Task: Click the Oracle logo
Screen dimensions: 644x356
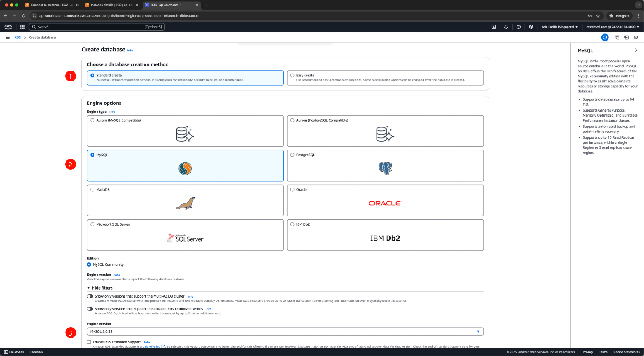Action: click(385, 203)
